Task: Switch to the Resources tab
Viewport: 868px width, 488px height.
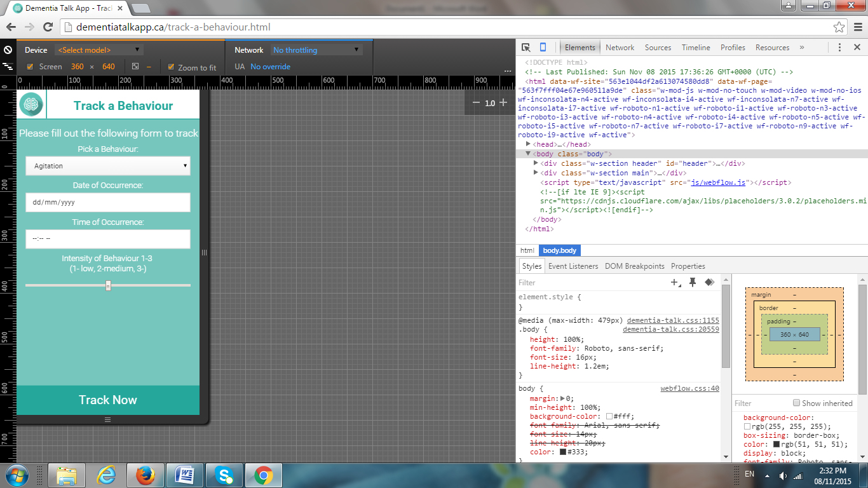Action: 772,48
